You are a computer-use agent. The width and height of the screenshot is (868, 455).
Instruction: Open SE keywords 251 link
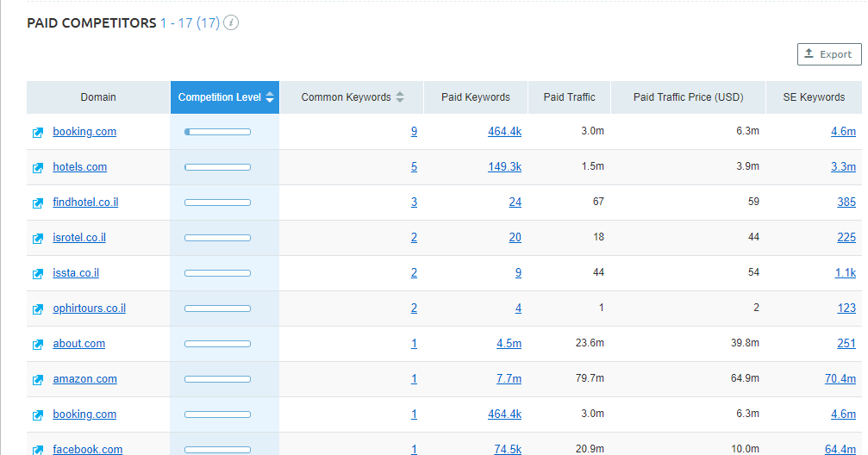(846, 344)
